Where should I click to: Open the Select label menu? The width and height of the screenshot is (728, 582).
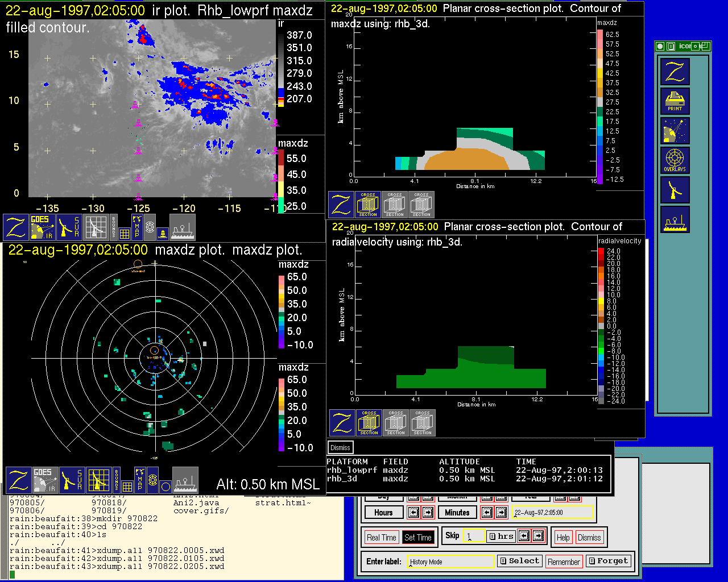tap(519, 561)
